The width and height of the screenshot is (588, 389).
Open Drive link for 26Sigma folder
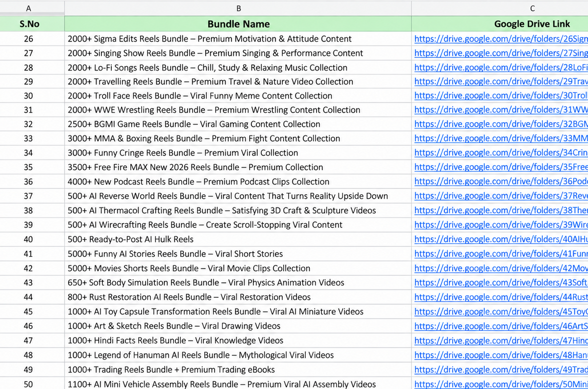501,39
